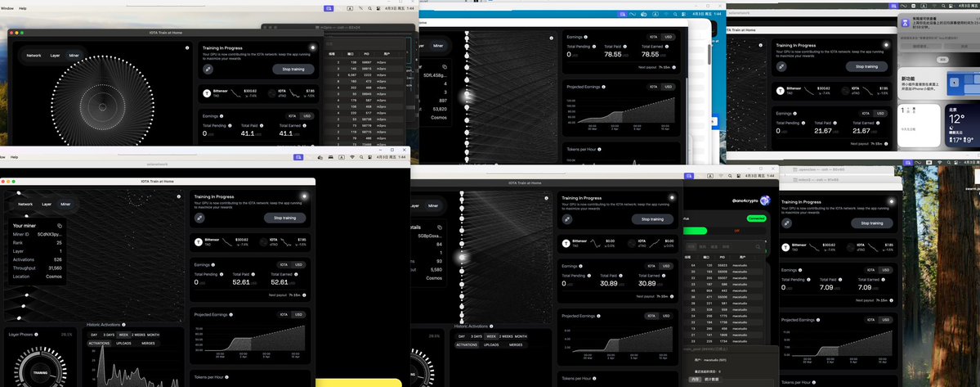The height and width of the screenshot is (387, 980).
Task: Set Projected Earnings to IOTA in the 52.61 window
Action: click(284, 314)
